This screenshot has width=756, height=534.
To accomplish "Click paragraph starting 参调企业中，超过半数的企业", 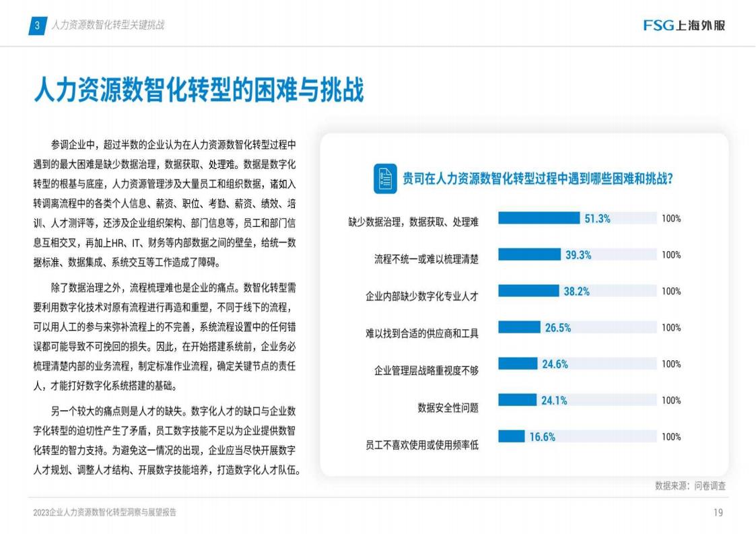I will (164, 203).
